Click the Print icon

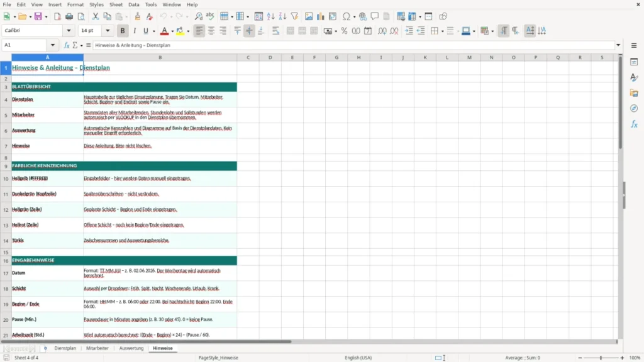click(x=69, y=16)
